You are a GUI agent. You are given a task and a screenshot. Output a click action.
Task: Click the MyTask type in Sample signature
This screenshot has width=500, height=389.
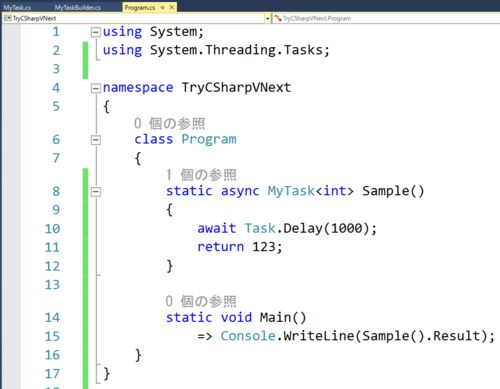tap(291, 191)
